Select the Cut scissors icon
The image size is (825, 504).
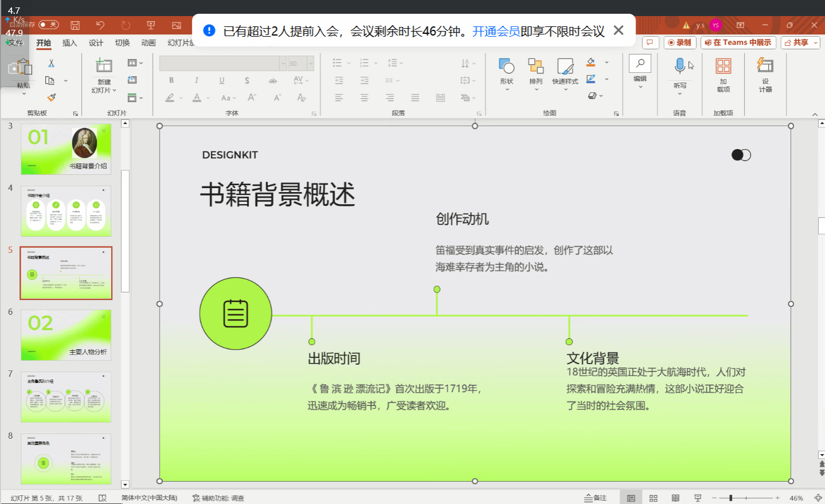pos(51,63)
